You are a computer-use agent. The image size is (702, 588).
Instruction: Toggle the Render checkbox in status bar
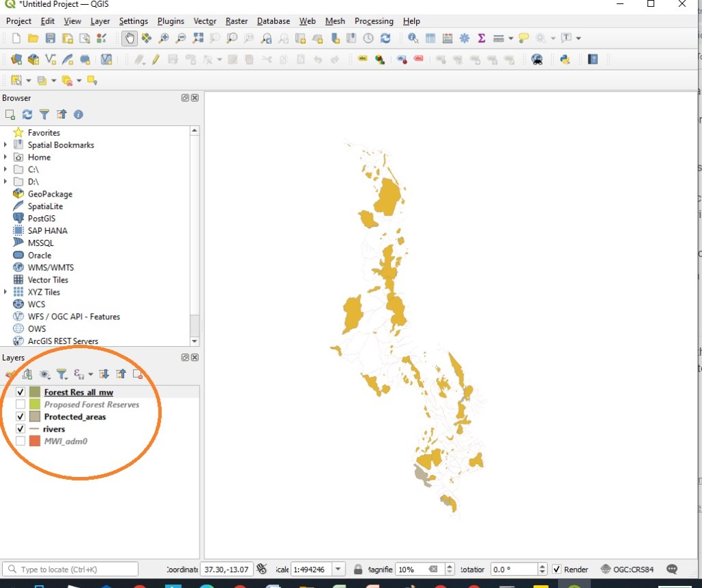pos(557,569)
